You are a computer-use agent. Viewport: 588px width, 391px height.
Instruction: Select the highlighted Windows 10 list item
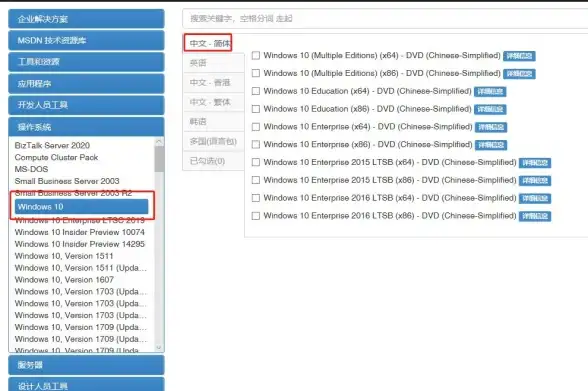(81, 207)
